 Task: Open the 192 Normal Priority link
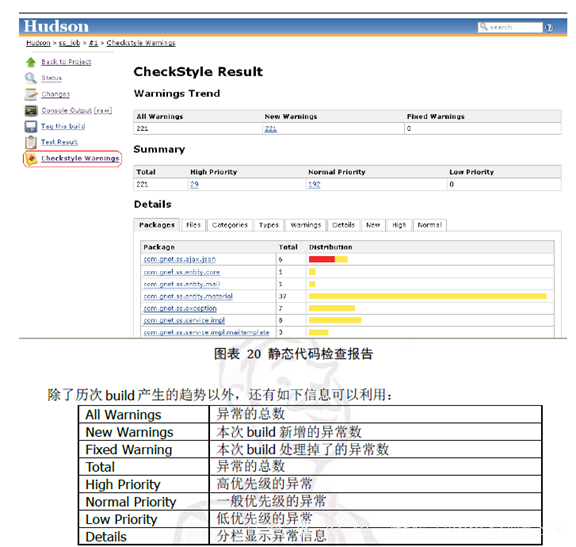pyautogui.click(x=314, y=184)
